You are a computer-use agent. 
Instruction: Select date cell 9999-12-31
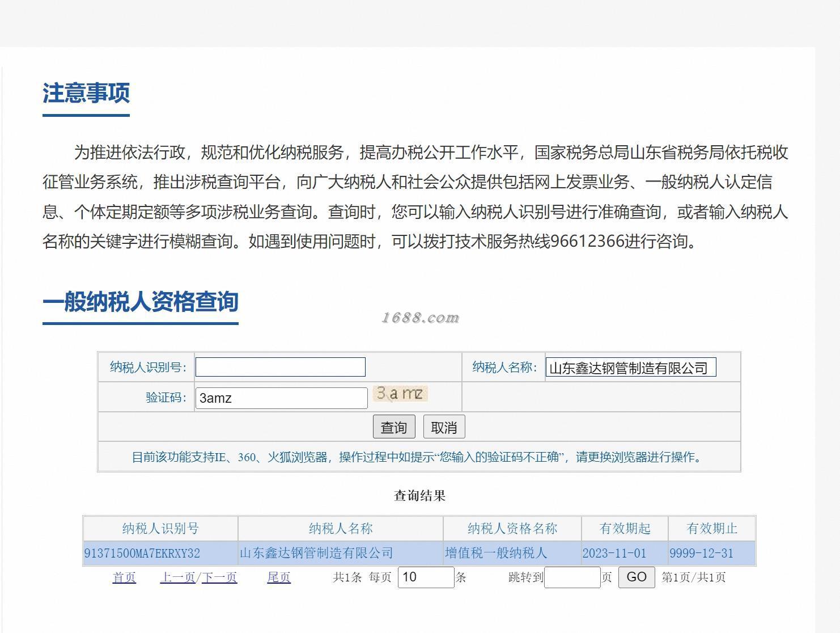[712, 553]
